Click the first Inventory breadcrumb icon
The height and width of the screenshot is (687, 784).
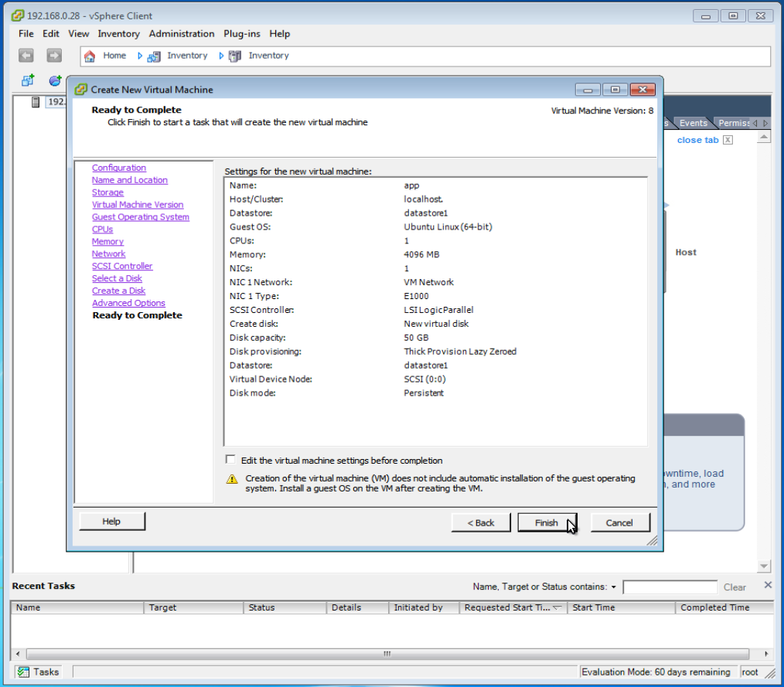pyautogui.click(x=154, y=56)
